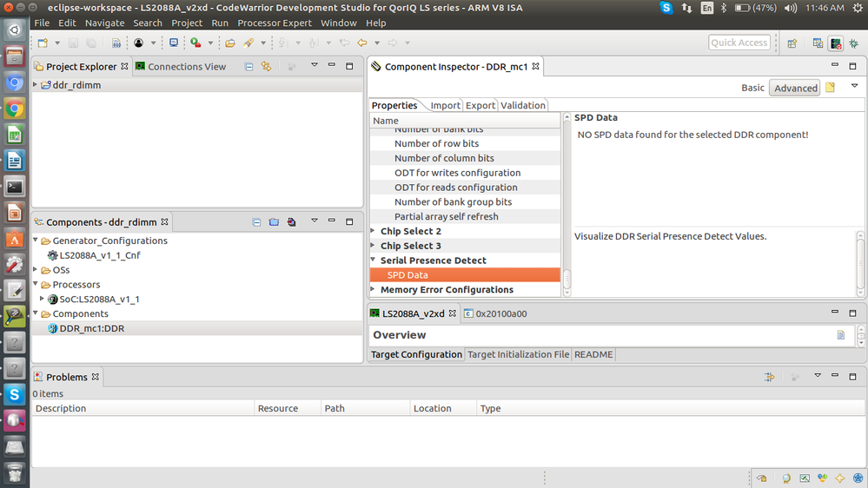Collapse all in Components view

pyautogui.click(x=256, y=222)
